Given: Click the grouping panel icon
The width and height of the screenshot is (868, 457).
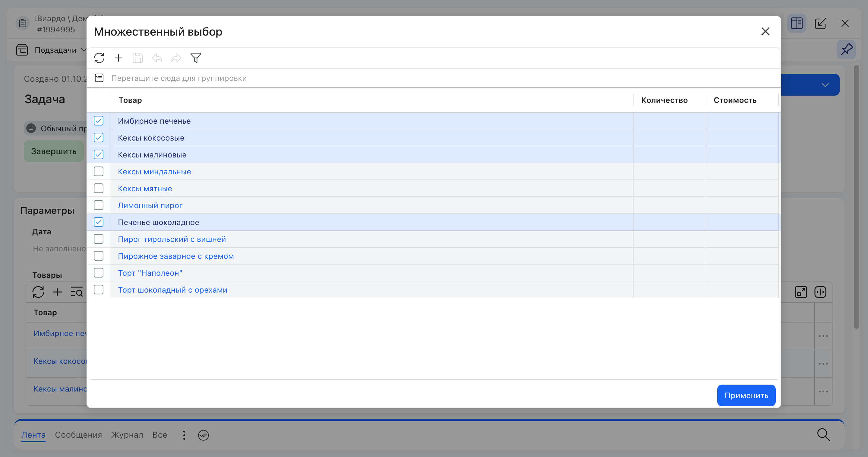Looking at the screenshot, I should tap(99, 78).
